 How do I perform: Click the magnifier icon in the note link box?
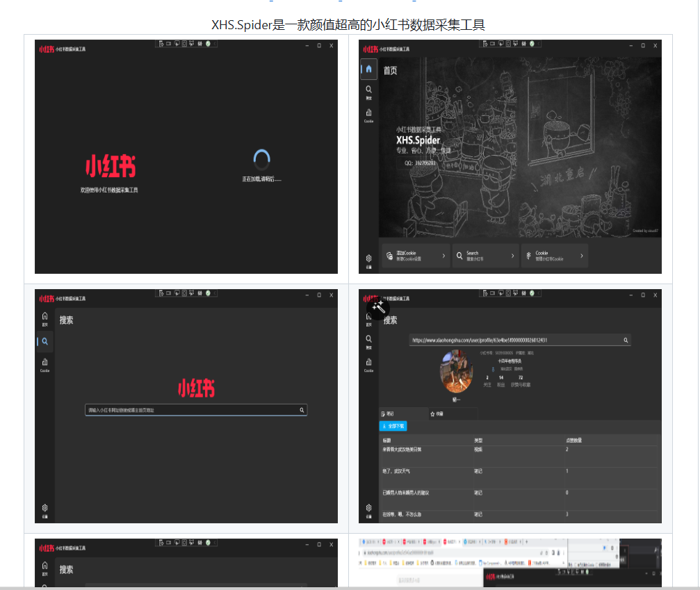point(302,410)
